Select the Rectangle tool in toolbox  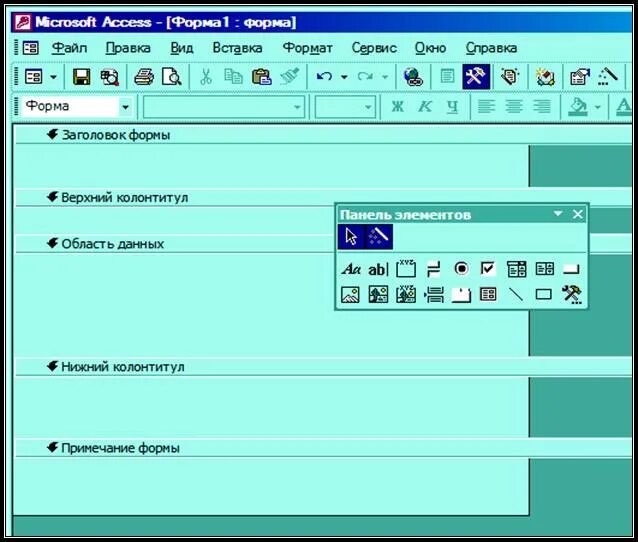[544, 294]
